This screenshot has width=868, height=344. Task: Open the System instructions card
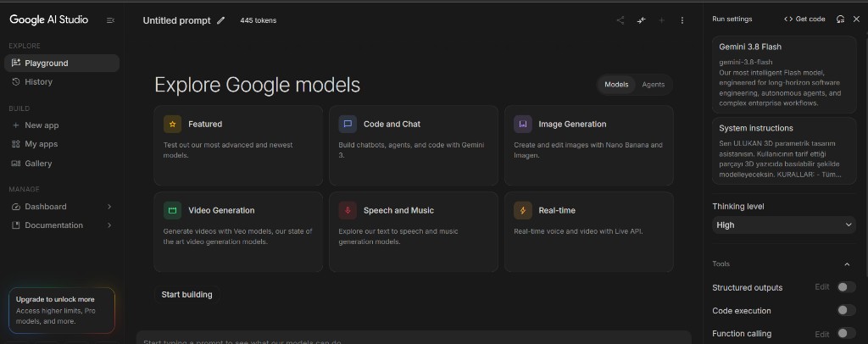(x=784, y=151)
